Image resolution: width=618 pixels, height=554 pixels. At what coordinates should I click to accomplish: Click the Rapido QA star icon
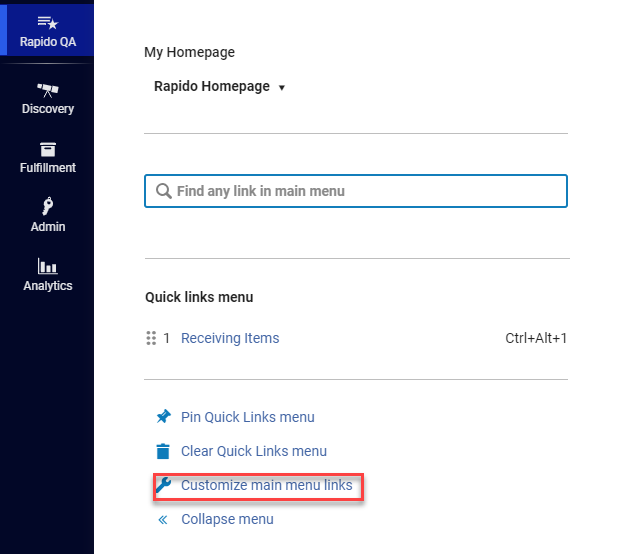pyautogui.click(x=47, y=21)
